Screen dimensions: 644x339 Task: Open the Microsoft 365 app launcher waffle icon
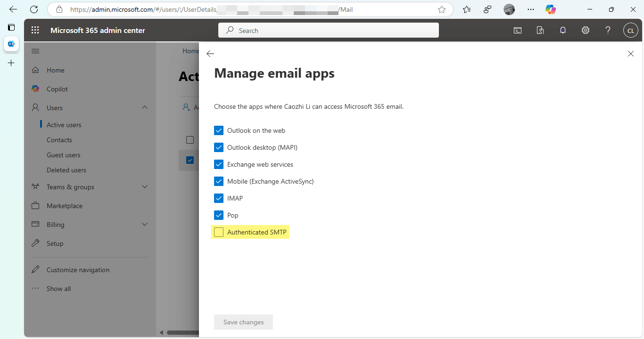(35, 30)
